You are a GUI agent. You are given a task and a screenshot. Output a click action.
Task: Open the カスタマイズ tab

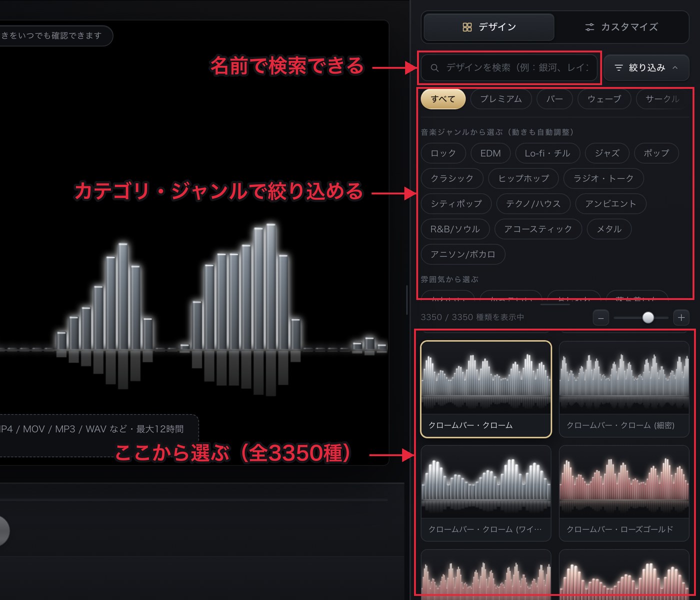[621, 27]
